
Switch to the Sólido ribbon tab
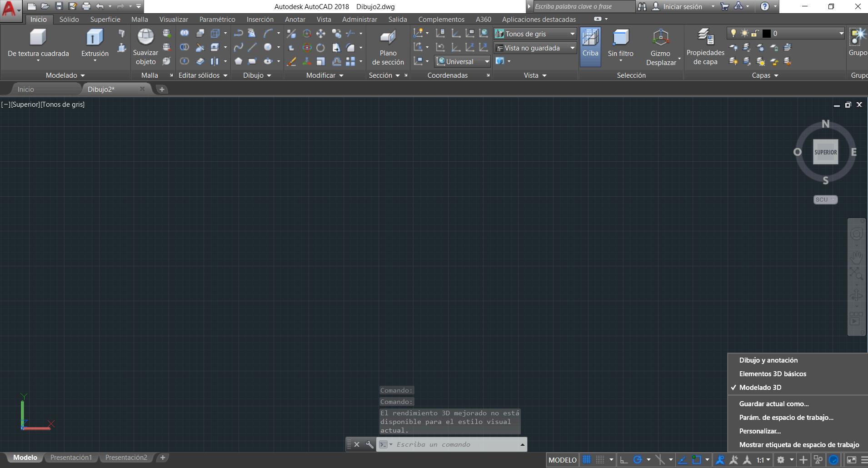[69, 19]
